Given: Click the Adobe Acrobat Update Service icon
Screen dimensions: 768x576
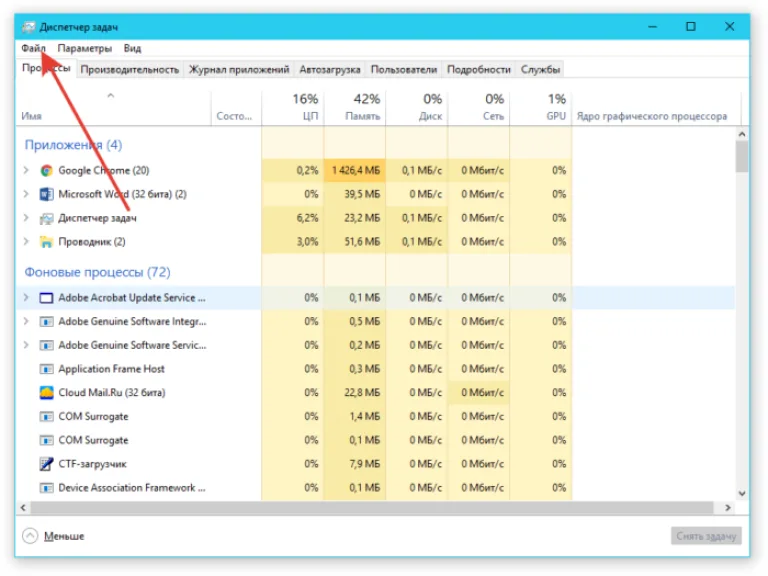Looking at the screenshot, I should pyautogui.click(x=47, y=298).
